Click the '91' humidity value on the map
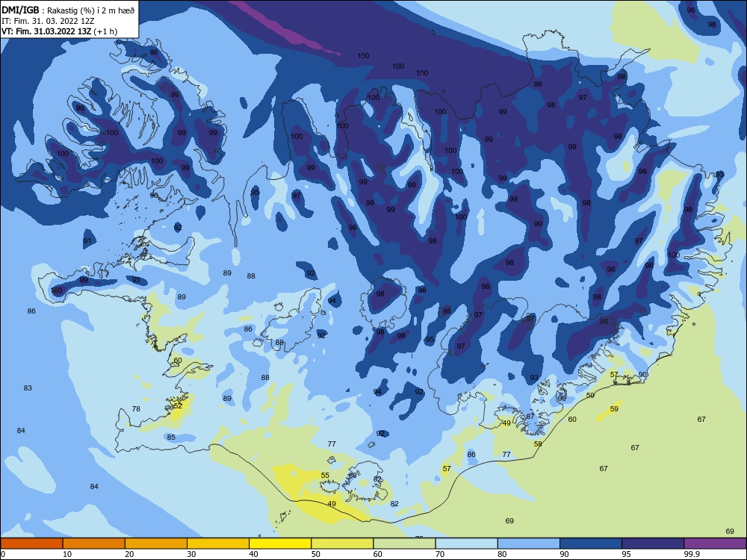747x560 pixels. tap(87, 241)
